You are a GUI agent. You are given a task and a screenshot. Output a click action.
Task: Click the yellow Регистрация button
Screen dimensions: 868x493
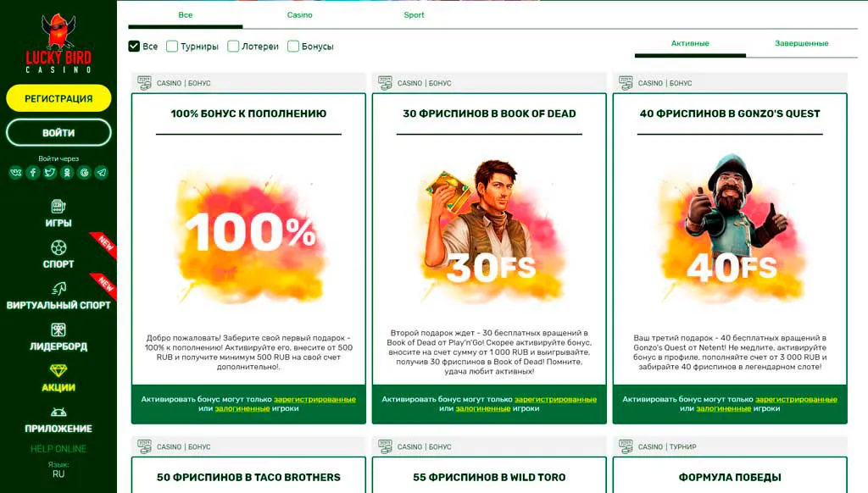coord(58,98)
